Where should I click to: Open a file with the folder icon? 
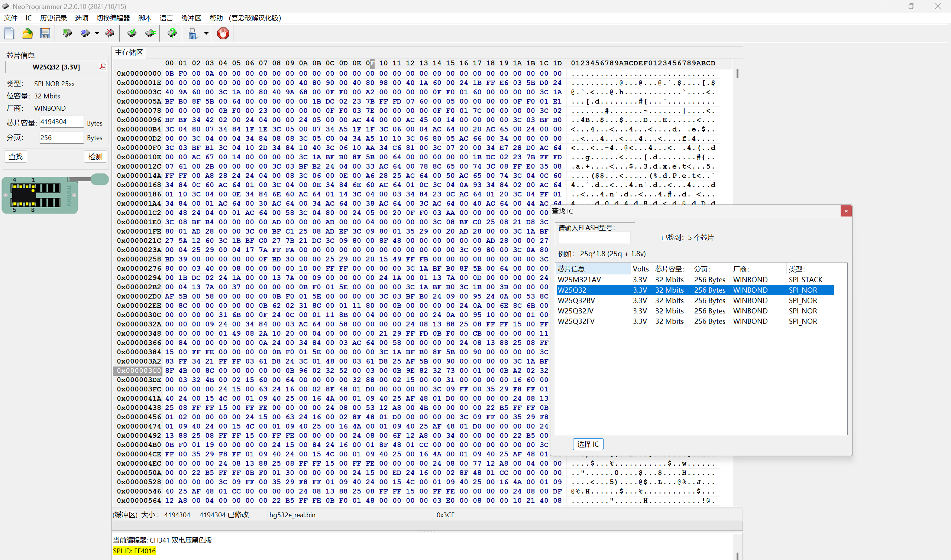point(27,33)
